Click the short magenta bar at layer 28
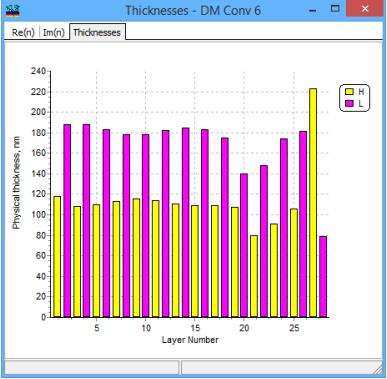Image resolution: width=387 pixels, height=379 pixels. click(x=323, y=277)
